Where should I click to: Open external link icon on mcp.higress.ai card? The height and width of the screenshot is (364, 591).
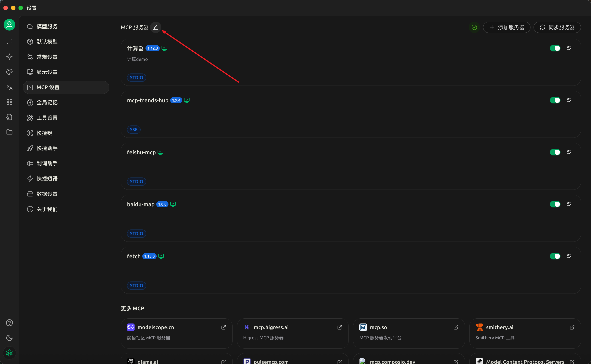pos(340,327)
